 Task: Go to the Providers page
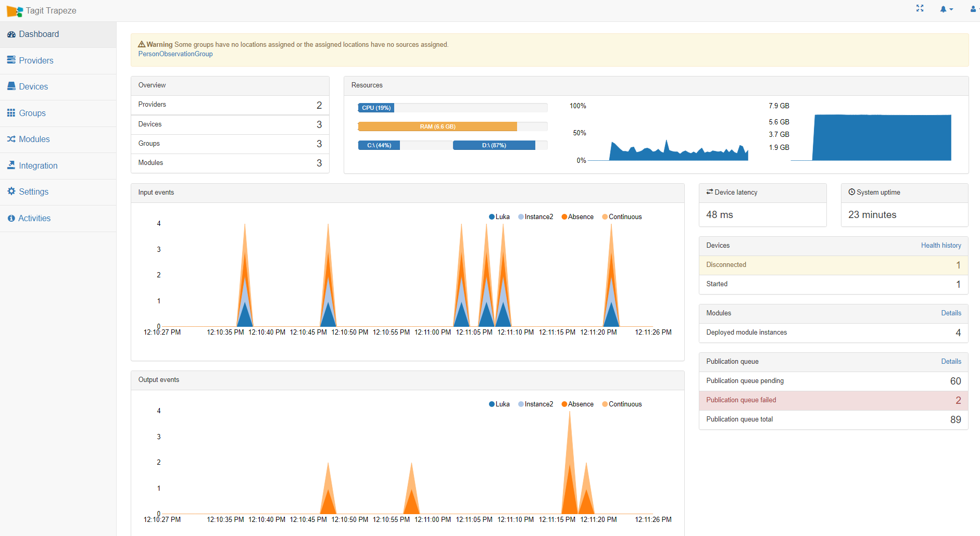(x=58, y=60)
